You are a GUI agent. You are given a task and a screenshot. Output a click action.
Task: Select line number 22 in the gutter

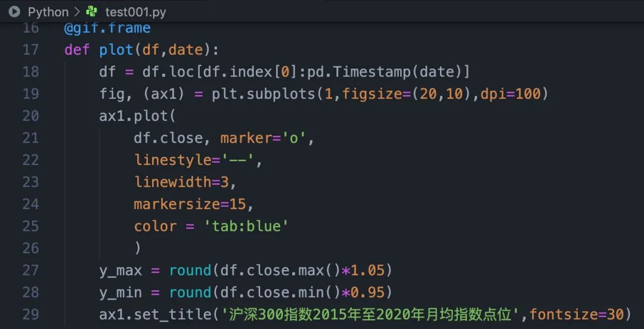[x=30, y=160]
